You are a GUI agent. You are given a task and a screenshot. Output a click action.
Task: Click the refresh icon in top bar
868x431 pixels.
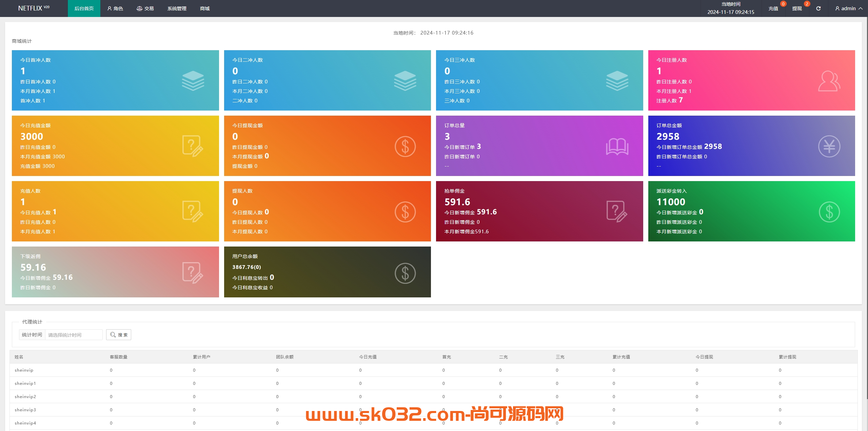point(818,8)
